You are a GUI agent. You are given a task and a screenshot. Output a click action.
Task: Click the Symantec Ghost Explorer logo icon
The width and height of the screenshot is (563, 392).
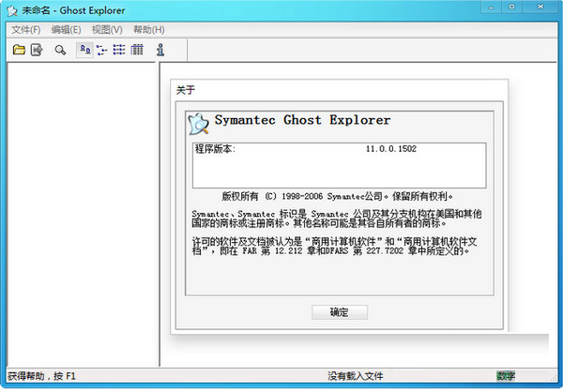(x=198, y=122)
